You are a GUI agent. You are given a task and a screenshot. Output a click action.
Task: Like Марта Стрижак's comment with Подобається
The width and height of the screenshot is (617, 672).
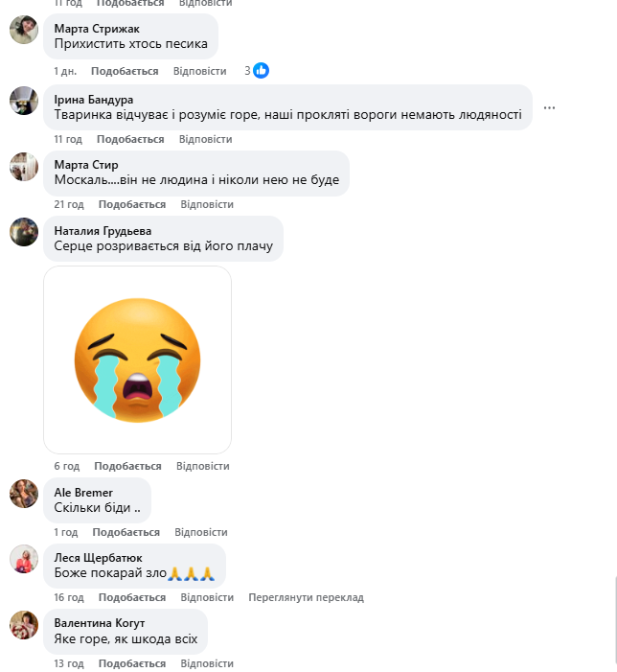tap(125, 71)
